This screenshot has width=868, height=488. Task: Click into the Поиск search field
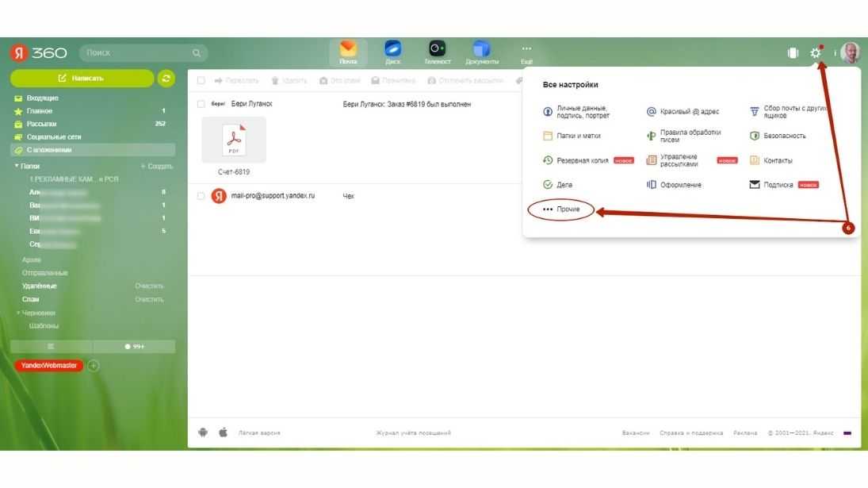click(x=135, y=53)
